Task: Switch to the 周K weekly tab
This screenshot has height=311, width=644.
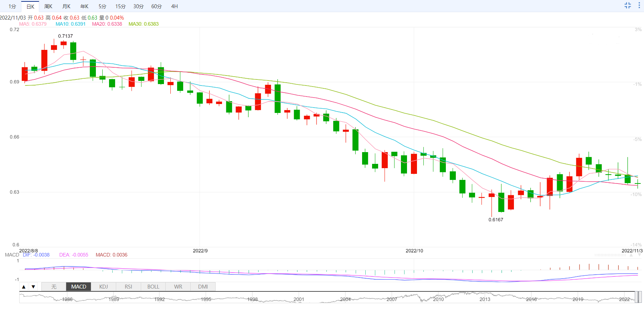Action: (48, 6)
